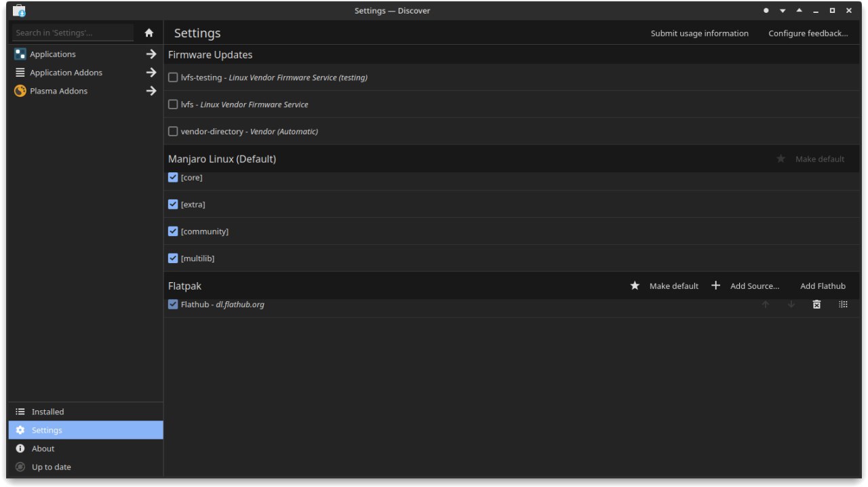
Task: Expand Applications category arrow
Action: 151,54
